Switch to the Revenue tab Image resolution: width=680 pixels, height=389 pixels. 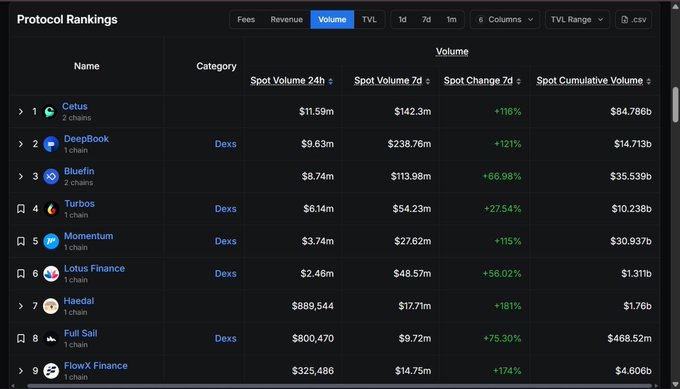pyautogui.click(x=286, y=20)
